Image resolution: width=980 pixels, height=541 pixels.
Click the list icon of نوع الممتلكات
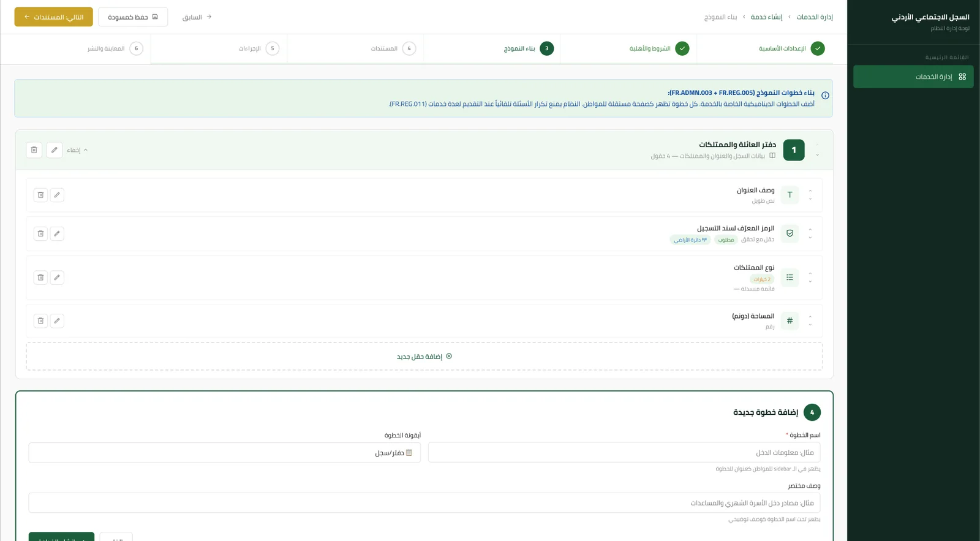pos(790,278)
